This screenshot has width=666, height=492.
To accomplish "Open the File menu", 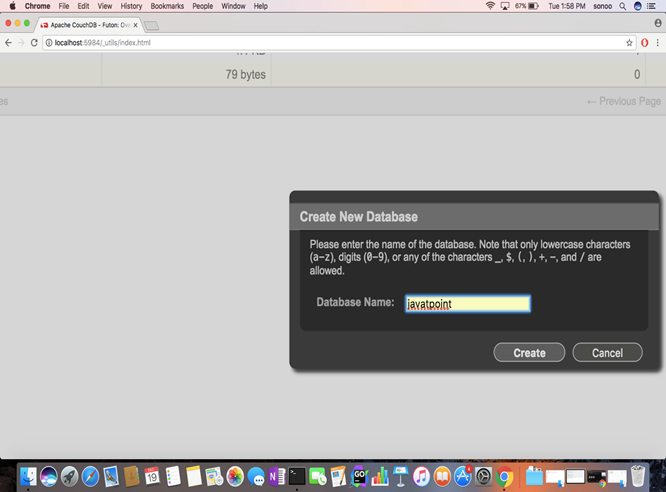I will tap(64, 6).
